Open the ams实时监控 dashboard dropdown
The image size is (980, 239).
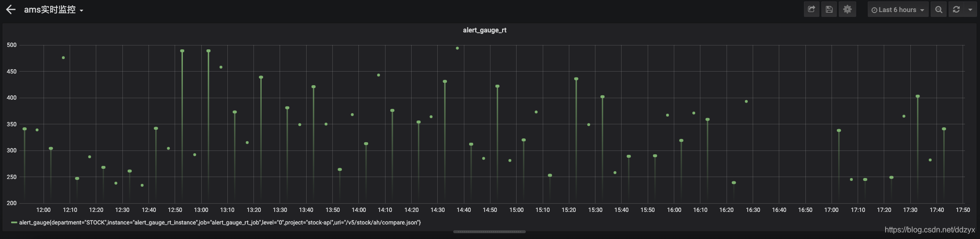[x=54, y=10]
